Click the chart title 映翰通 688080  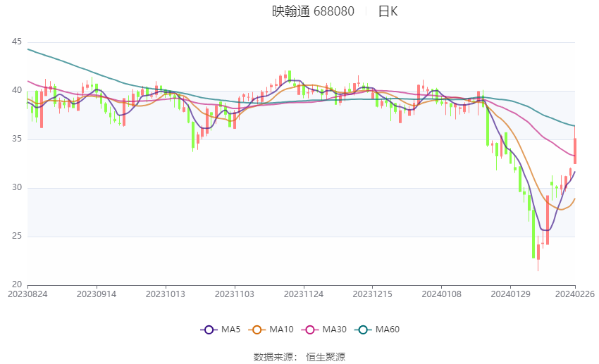(314, 11)
